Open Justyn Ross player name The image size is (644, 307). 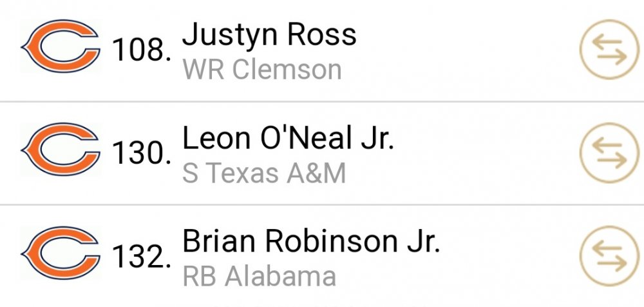269,34
